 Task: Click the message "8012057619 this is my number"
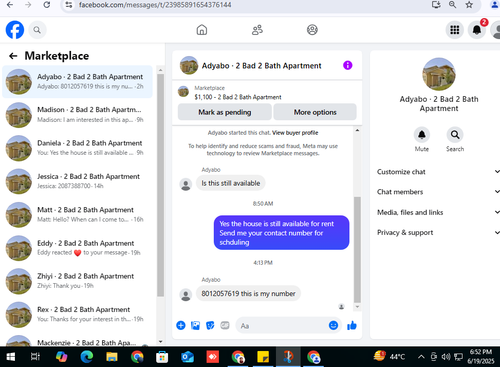point(248,294)
